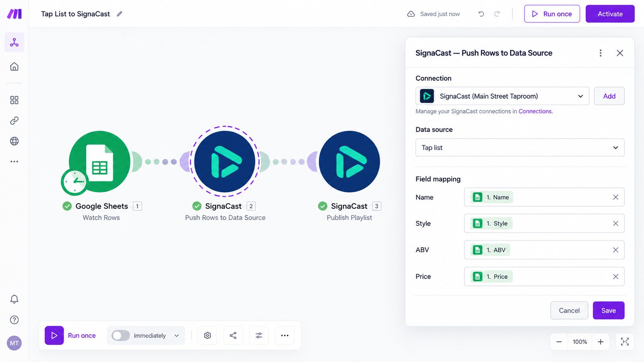Open the Templates grid sidebar icon
Image resolution: width=644 pixels, height=362 pixels.
tap(14, 100)
